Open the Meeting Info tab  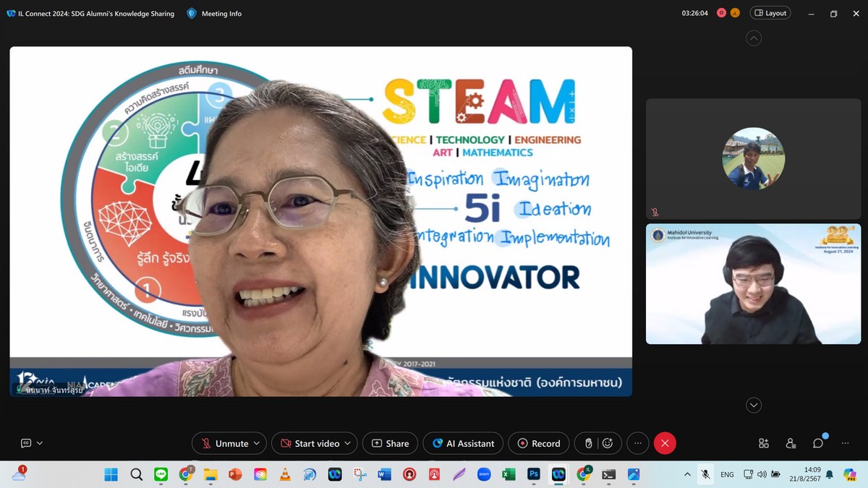click(x=214, y=13)
